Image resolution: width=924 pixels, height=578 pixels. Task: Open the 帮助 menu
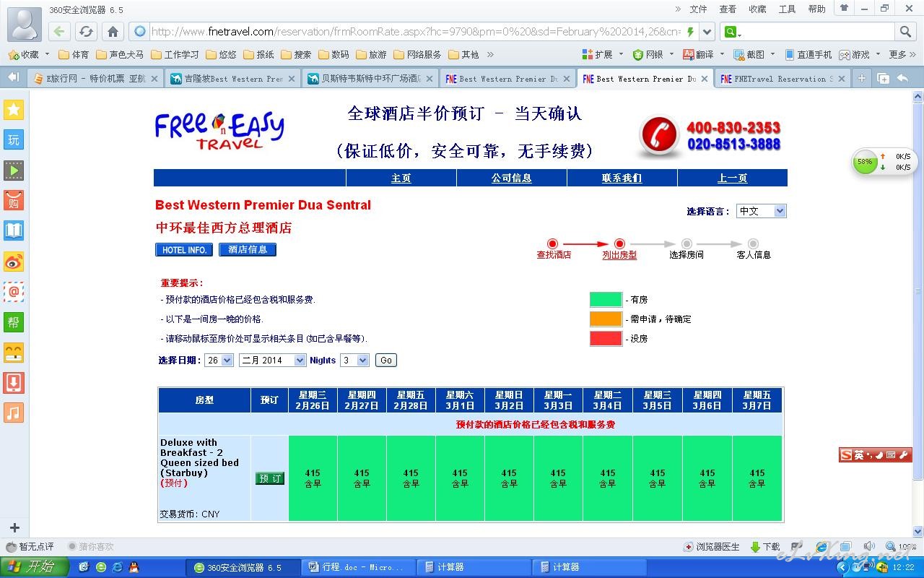coord(816,9)
